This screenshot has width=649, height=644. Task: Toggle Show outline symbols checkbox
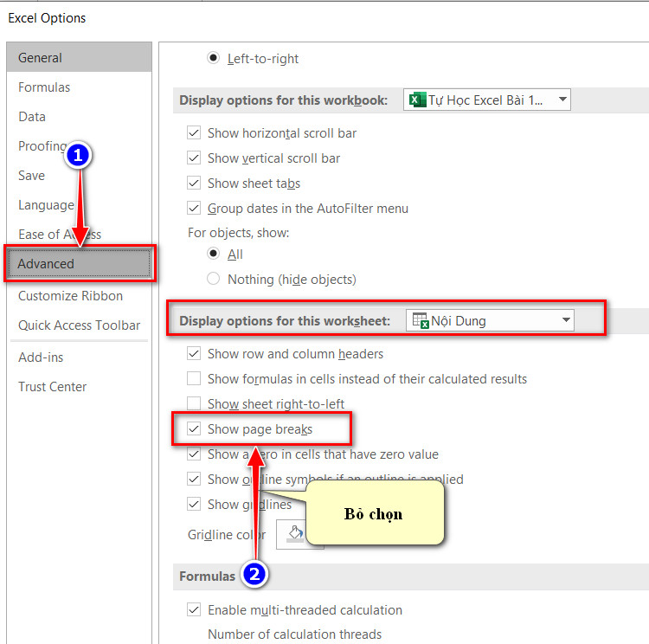pyautogui.click(x=194, y=479)
